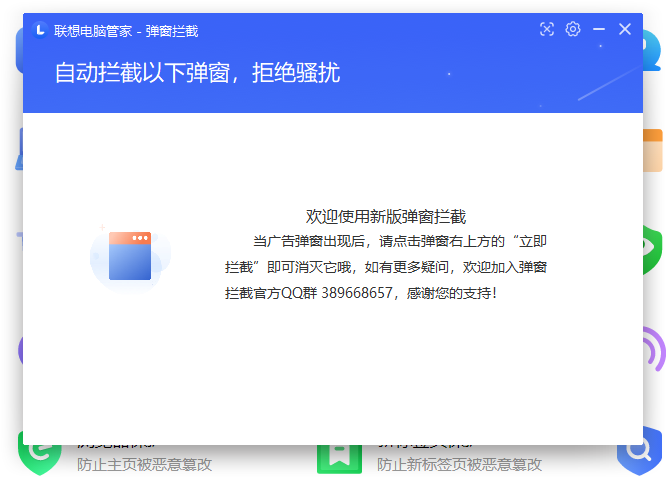The image size is (666, 478).
Task: Minimize the 弹窗拦截 window
Action: tap(599, 29)
